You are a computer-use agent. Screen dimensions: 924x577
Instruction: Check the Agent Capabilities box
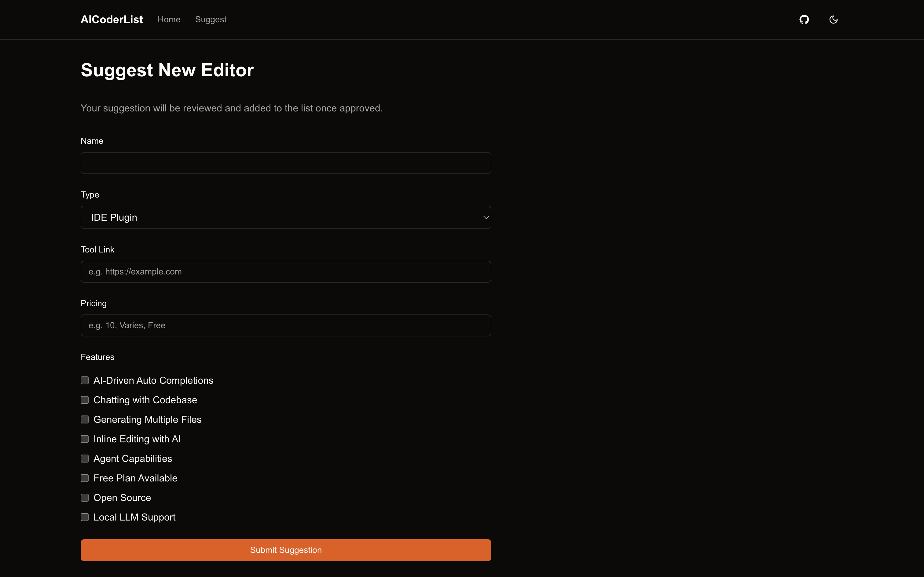[x=85, y=458]
